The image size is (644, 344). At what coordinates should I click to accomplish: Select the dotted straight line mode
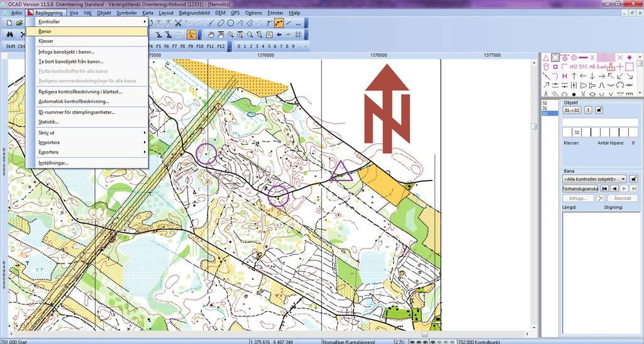point(288,23)
